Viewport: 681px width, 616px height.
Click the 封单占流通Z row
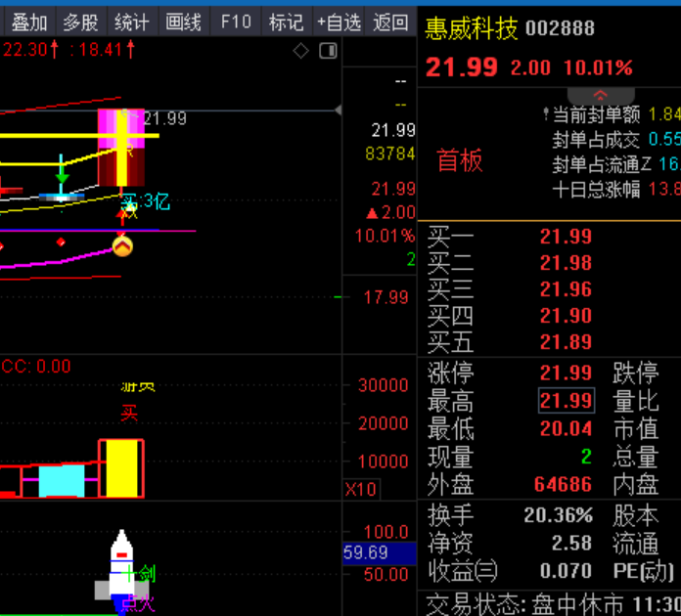(615, 164)
